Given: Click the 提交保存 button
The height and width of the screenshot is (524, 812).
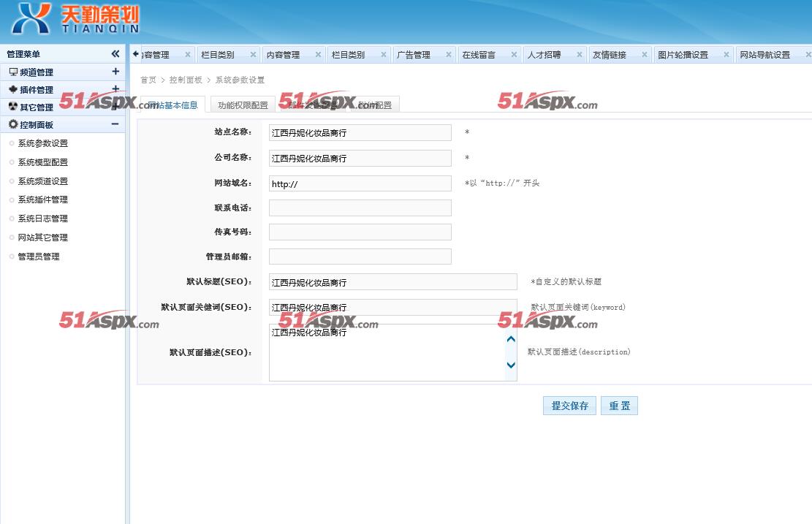Looking at the screenshot, I should (x=569, y=406).
